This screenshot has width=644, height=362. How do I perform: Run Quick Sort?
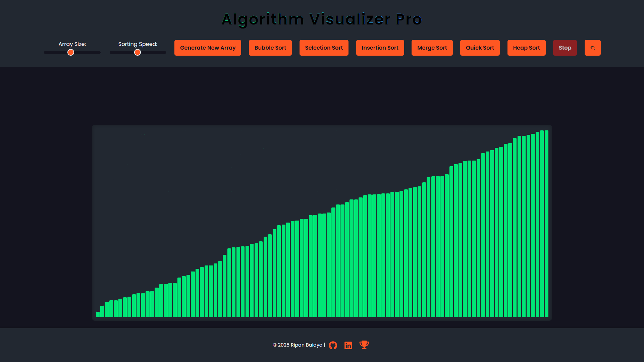pyautogui.click(x=480, y=48)
